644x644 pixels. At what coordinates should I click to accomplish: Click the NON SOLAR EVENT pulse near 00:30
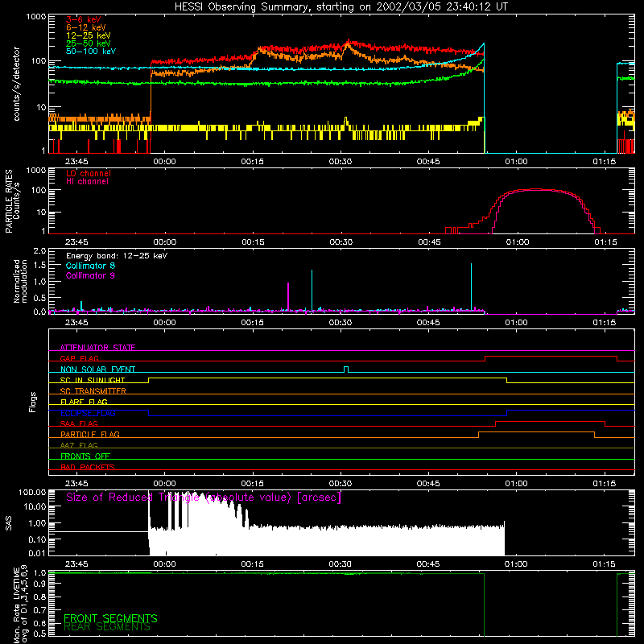[x=346, y=369]
